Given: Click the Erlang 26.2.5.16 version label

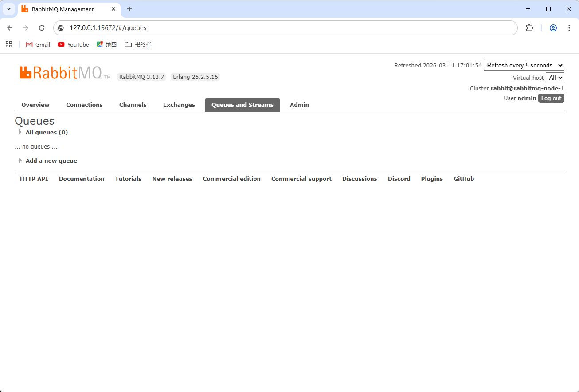Looking at the screenshot, I should pyautogui.click(x=196, y=77).
